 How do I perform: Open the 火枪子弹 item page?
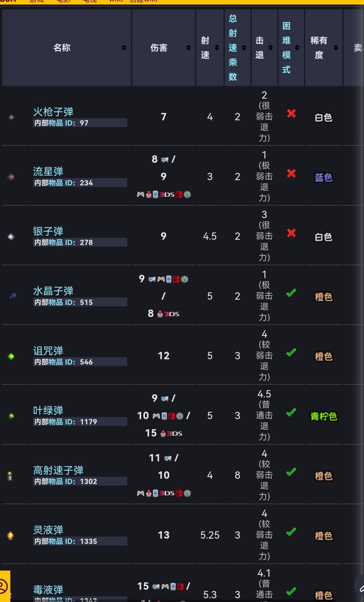coord(53,112)
